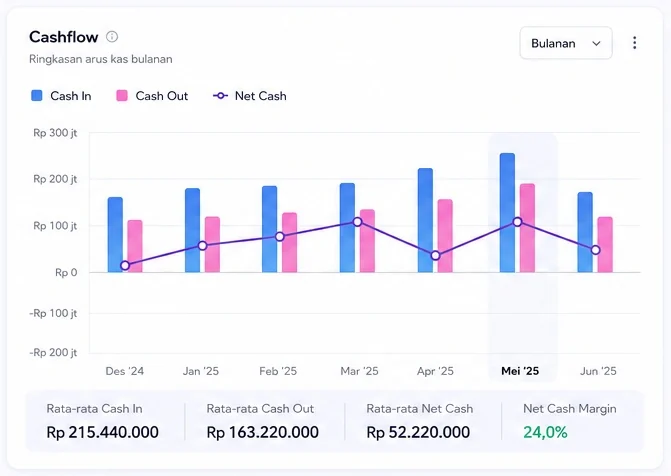The height and width of the screenshot is (476, 671).
Task: Select the Jan '25 Cash Out bar
Action: tap(212, 244)
